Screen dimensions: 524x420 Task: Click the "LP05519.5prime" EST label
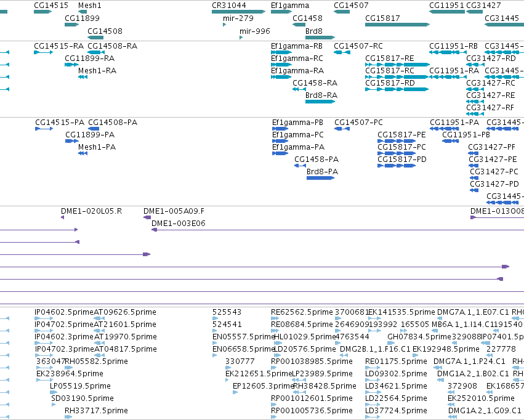point(80,386)
